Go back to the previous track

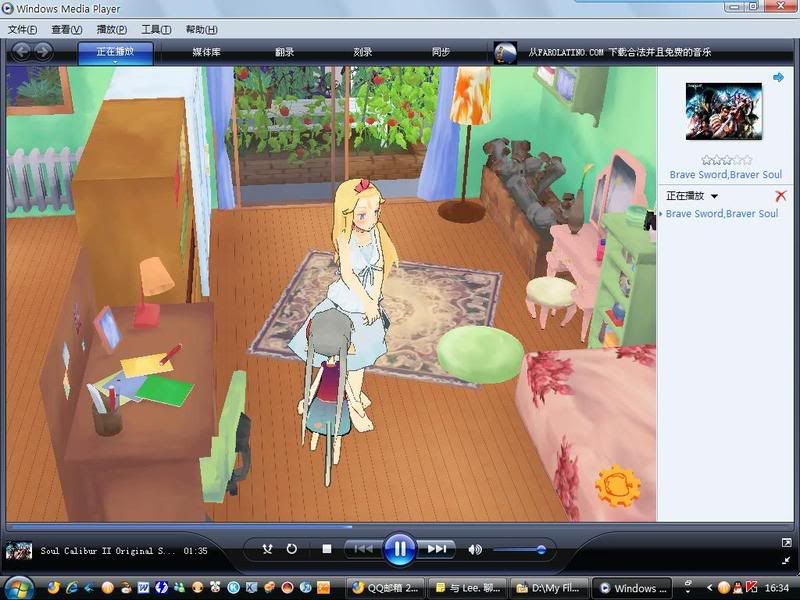tap(363, 549)
